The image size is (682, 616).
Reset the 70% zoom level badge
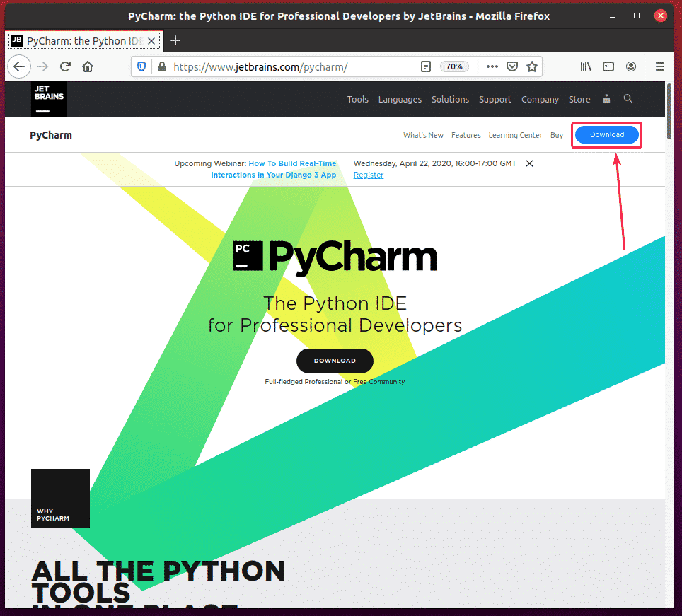[x=454, y=66]
